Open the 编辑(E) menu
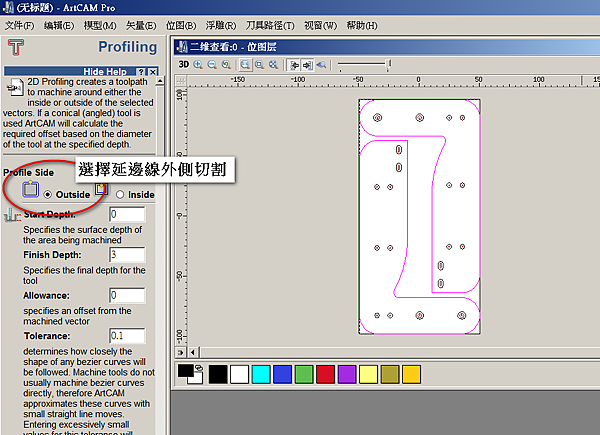The width and height of the screenshot is (600, 435). pos(59,26)
